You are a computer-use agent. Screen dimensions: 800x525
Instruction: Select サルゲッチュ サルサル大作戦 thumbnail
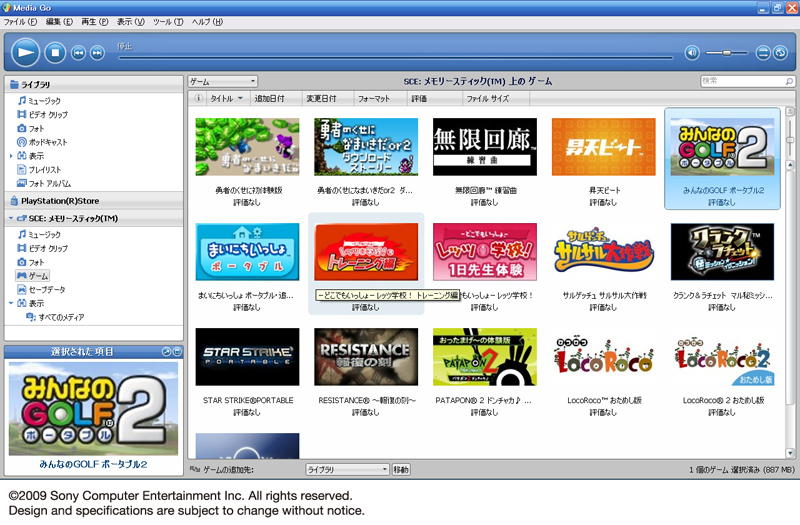point(604,252)
